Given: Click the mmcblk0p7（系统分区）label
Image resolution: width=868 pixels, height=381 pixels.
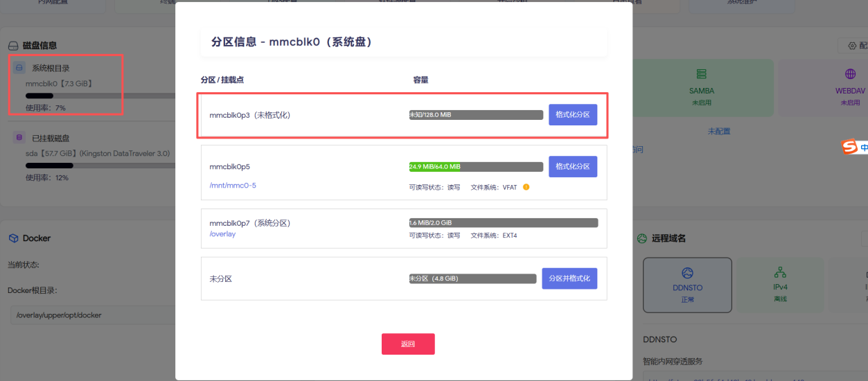Looking at the screenshot, I should pyautogui.click(x=250, y=223).
